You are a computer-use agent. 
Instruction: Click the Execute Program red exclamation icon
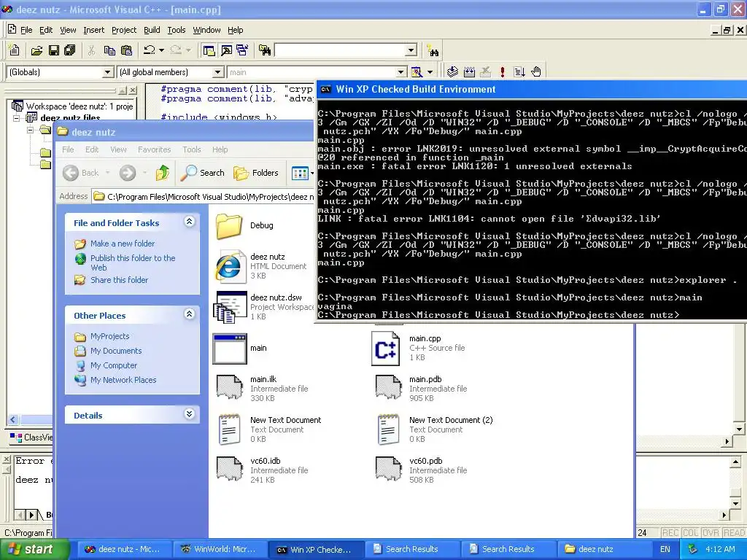click(x=502, y=72)
